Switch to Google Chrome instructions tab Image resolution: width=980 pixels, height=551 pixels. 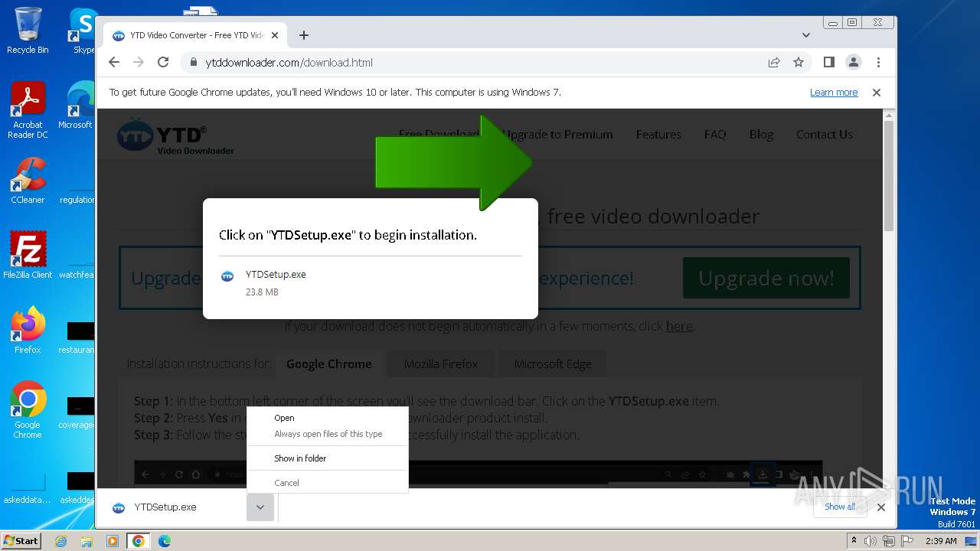click(329, 364)
